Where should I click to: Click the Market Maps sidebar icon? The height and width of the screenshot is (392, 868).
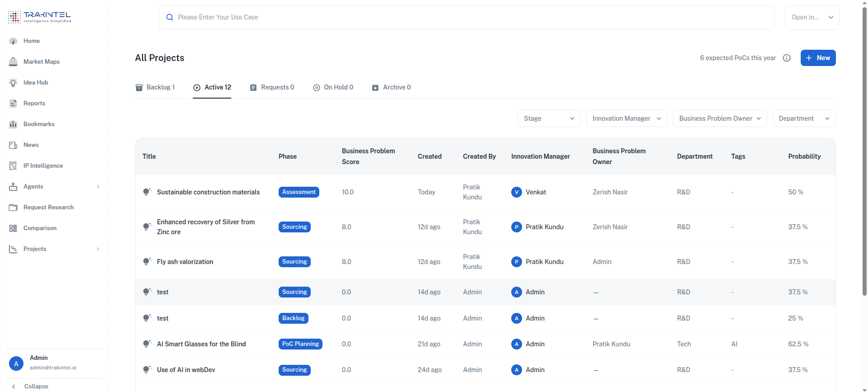point(13,62)
